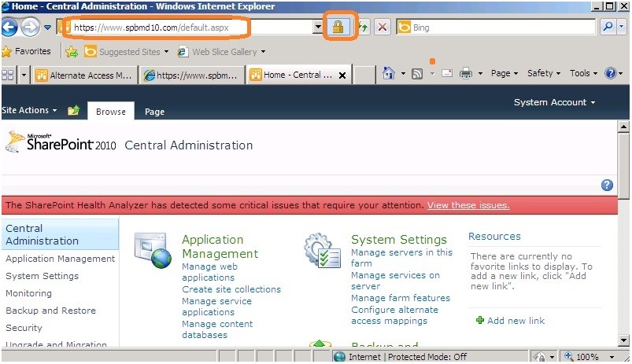Close the Home - Central tab
Image resolution: width=632 pixels, height=364 pixels.
click(x=342, y=75)
